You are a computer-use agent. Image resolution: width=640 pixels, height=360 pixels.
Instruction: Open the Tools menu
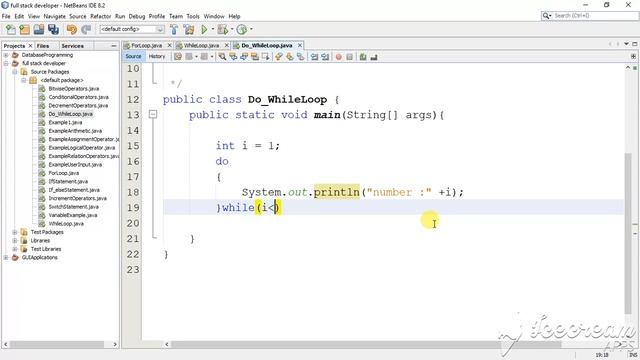(x=193, y=16)
